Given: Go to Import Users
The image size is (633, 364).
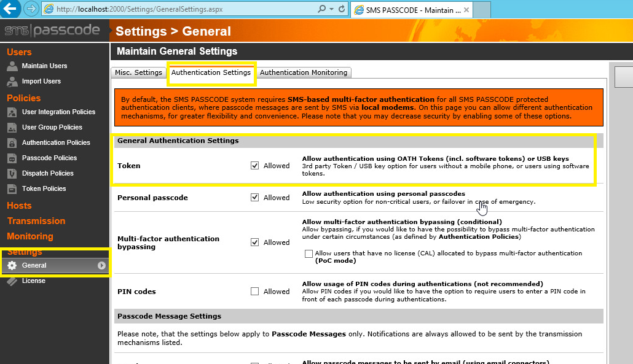Looking at the screenshot, I should click(x=41, y=82).
